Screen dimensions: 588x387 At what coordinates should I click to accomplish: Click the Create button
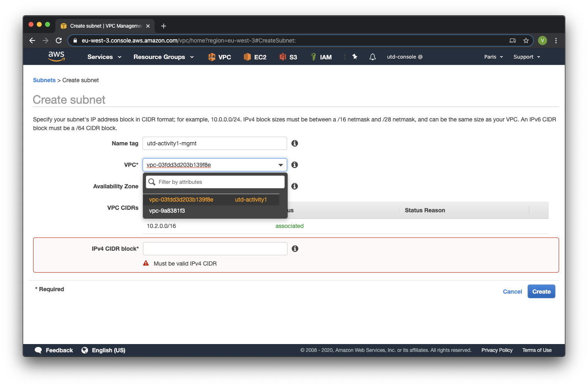pos(541,292)
